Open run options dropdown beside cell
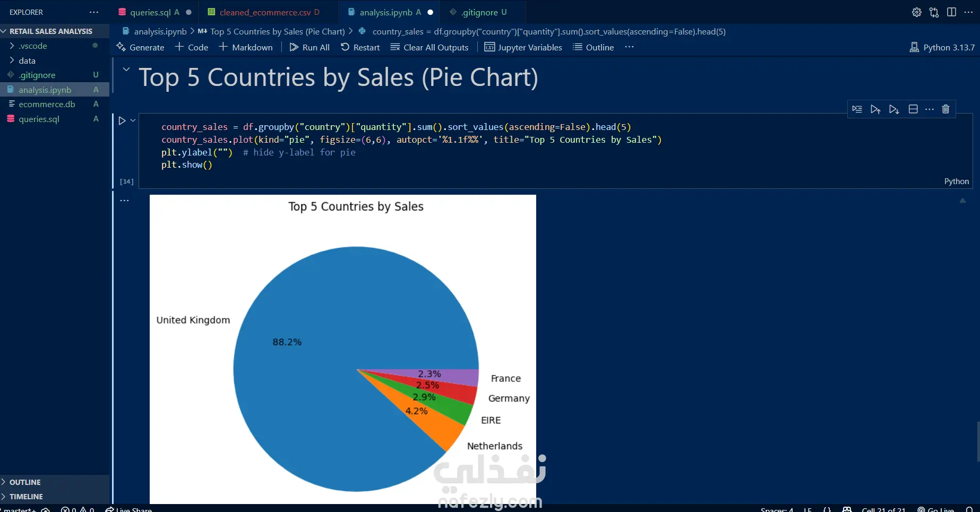The image size is (980, 512). pos(133,121)
